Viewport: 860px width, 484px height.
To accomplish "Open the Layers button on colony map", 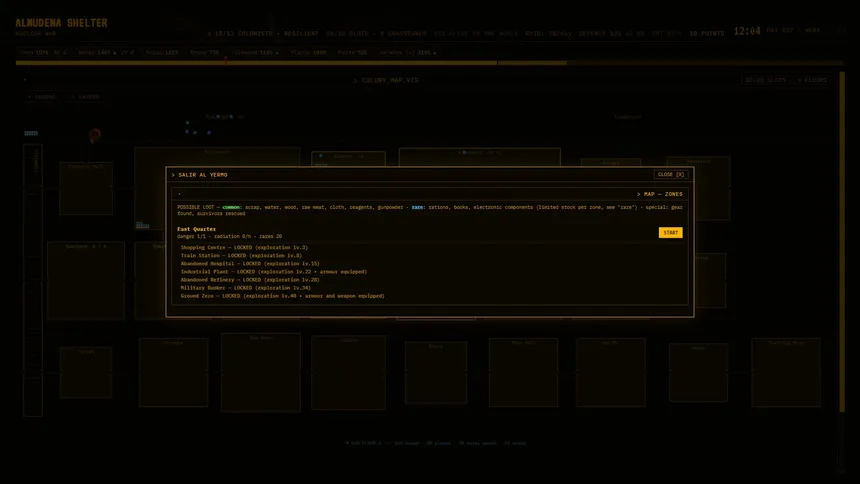I will click(86, 97).
